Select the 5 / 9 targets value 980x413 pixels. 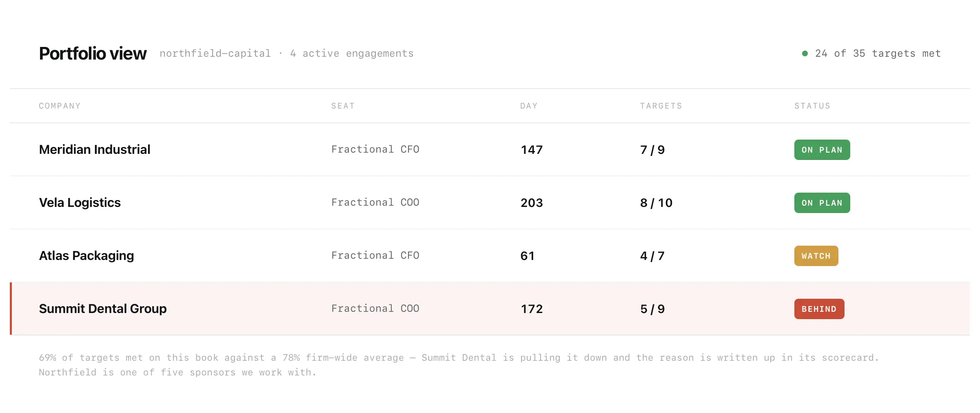[x=652, y=309]
